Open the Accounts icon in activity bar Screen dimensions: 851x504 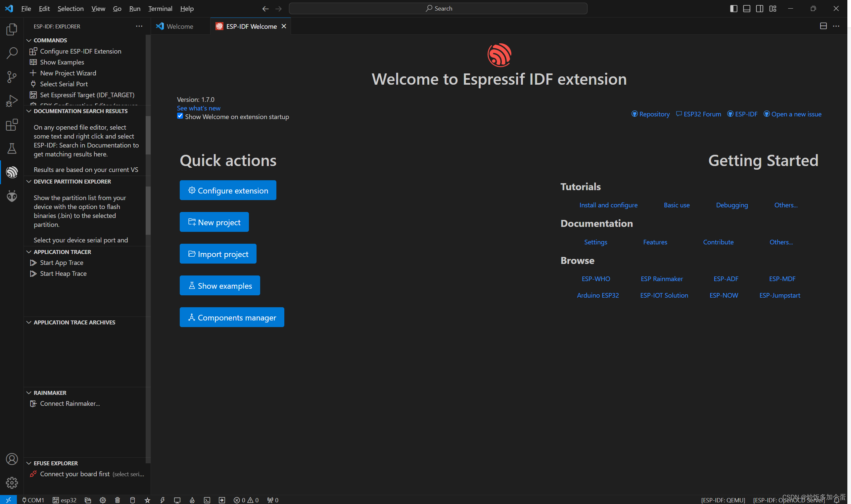12,459
